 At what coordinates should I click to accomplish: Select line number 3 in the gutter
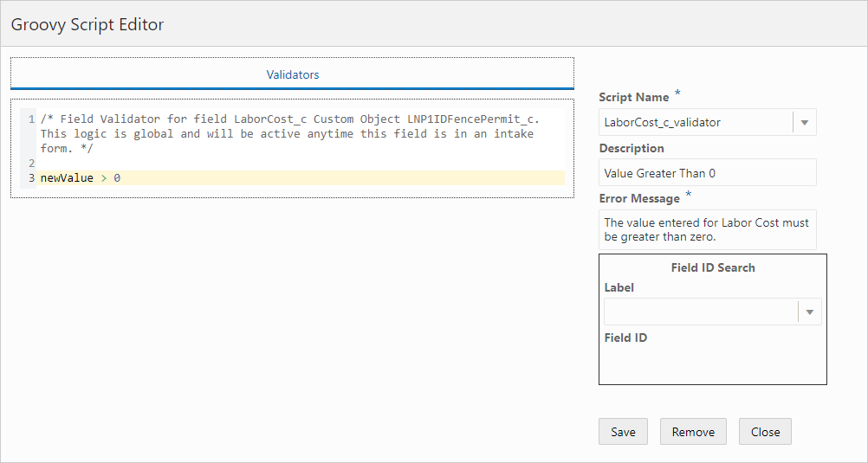(x=31, y=178)
